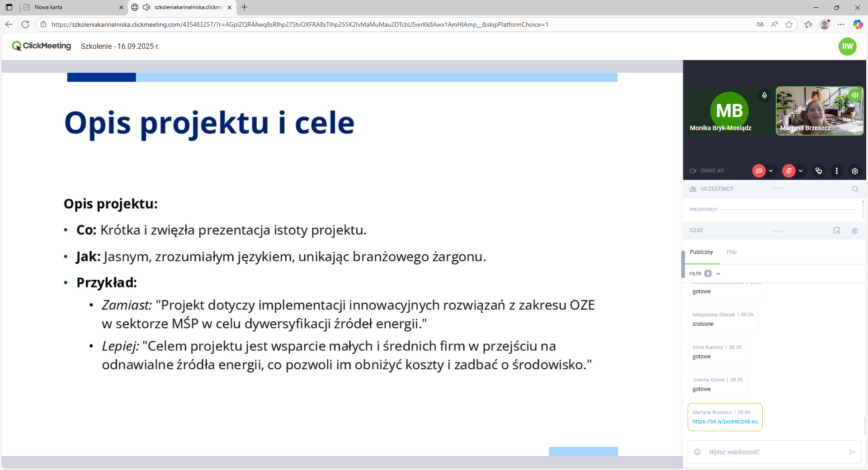Click the screen layout switch icon
This screenshot has height=470, width=868.
point(819,171)
